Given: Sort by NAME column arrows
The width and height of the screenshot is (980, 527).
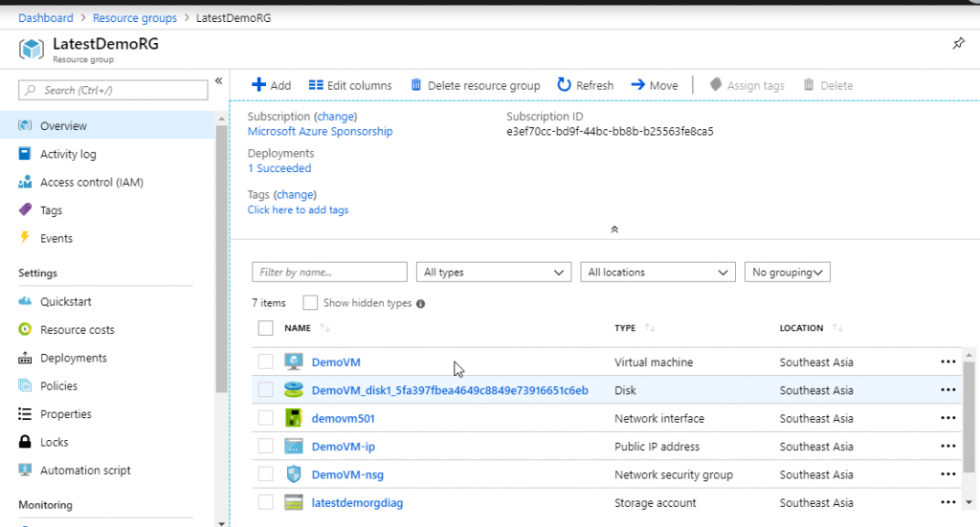Looking at the screenshot, I should click(325, 328).
